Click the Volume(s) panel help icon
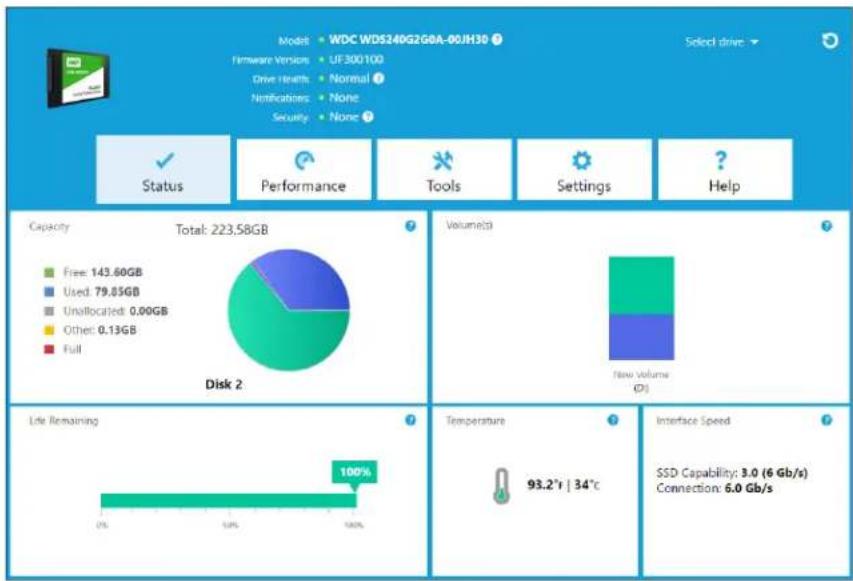Screen dimensions: 853x581 click(x=826, y=226)
